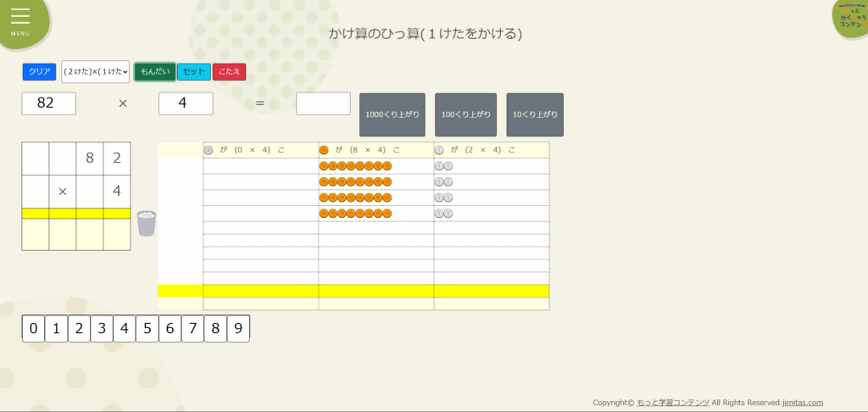This screenshot has width=868, height=412.
Task: Open the (2けた)×(1けた) problem type dropdown
Action: [x=95, y=72]
